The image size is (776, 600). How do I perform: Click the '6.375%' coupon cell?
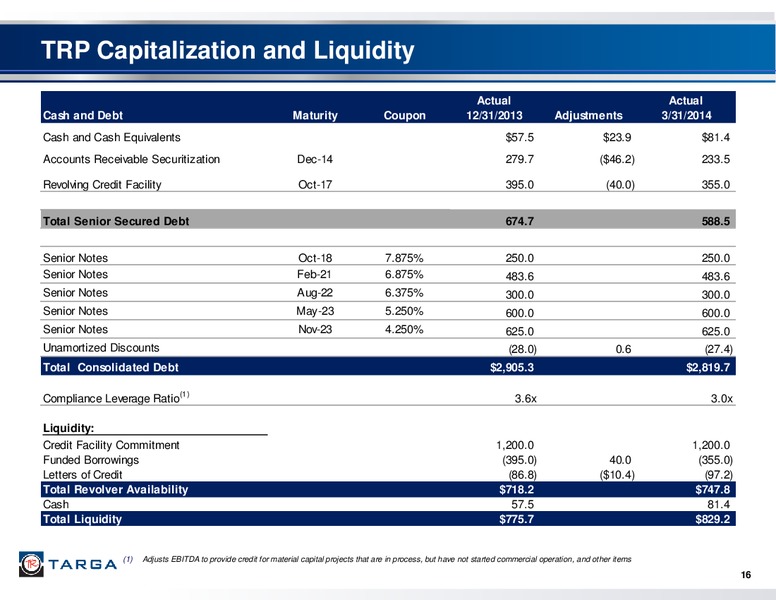click(404, 293)
